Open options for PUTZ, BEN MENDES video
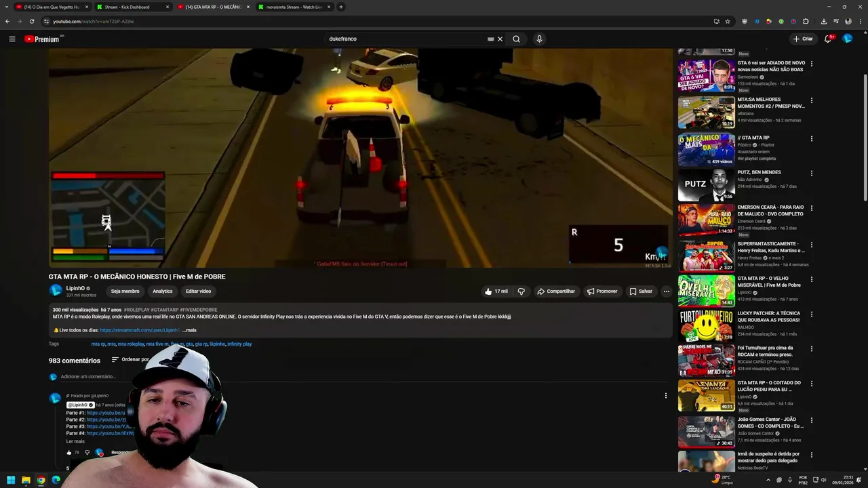 812,174
